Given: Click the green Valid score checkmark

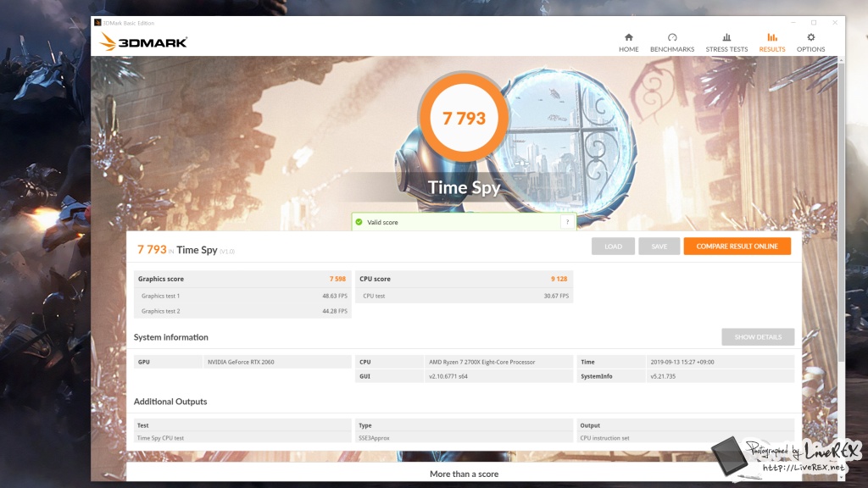Looking at the screenshot, I should [359, 222].
